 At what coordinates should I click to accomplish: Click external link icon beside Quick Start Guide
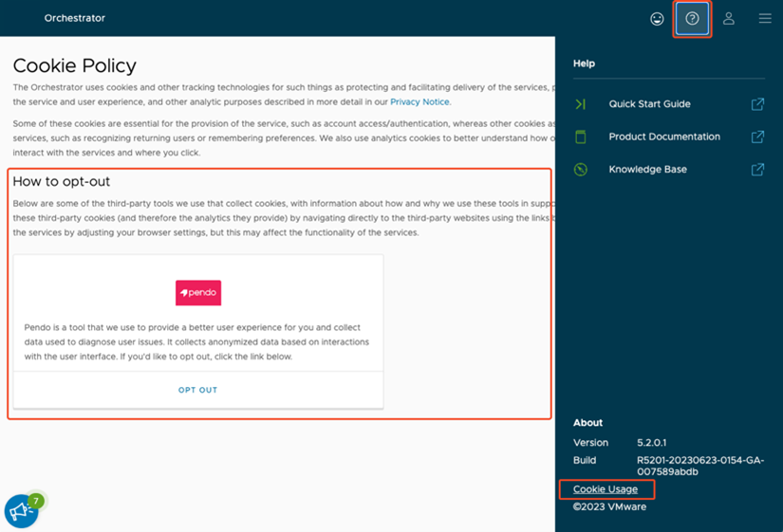(757, 104)
